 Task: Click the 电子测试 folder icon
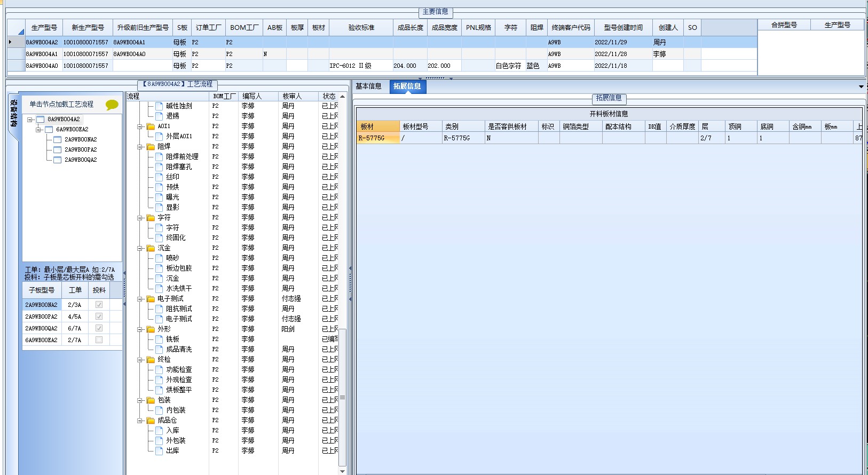151,299
